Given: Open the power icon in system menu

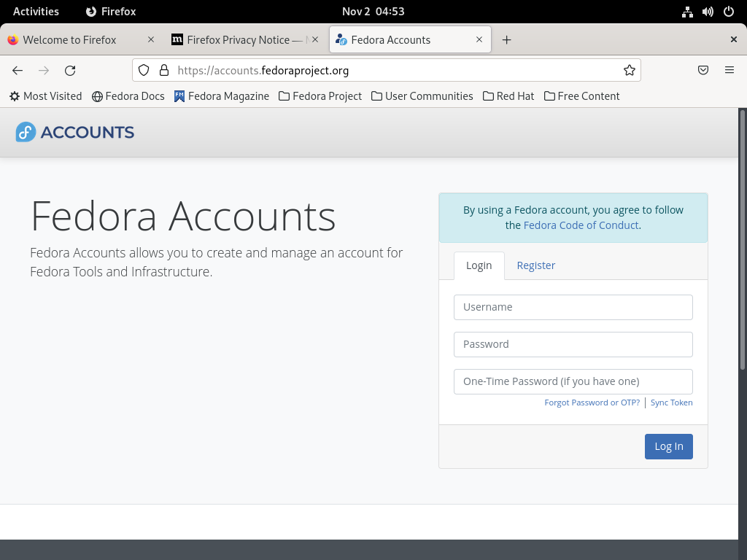Looking at the screenshot, I should [x=729, y=12].
